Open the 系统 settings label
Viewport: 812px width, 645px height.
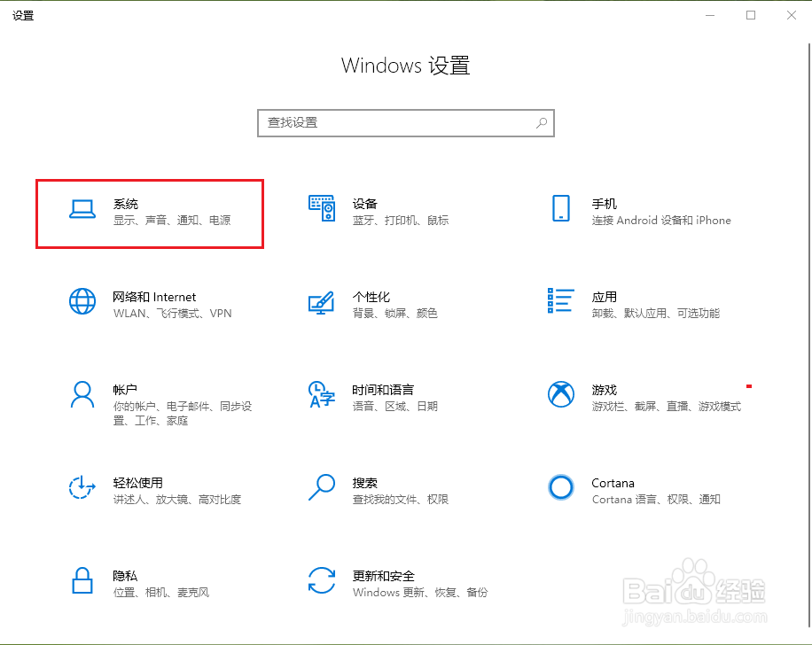pyautogui.click(x=126, y=204)
